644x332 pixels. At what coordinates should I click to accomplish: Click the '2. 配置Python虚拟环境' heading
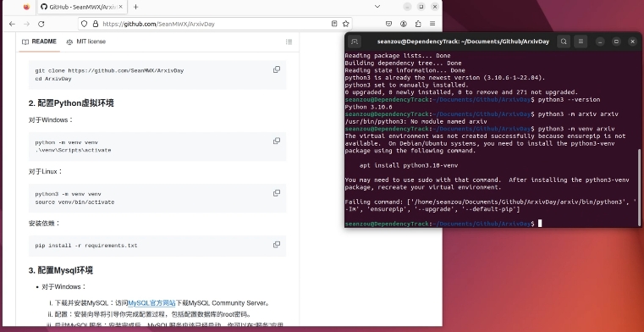click(71, 103)
